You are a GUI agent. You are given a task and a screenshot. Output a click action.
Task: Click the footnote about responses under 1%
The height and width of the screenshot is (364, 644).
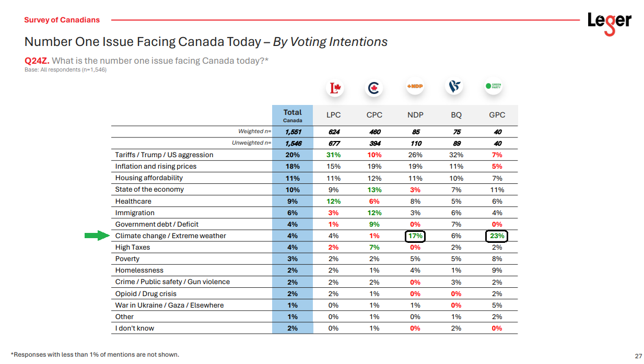95,355
